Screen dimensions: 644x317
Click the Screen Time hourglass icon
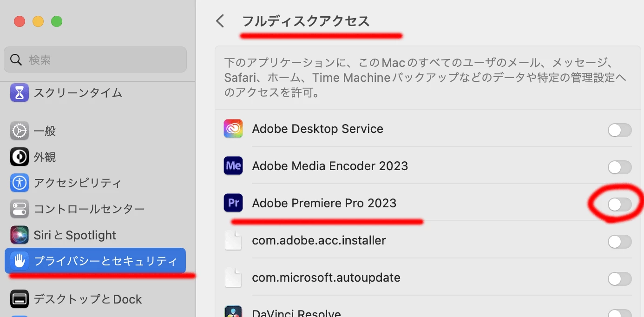coord(20,92)
